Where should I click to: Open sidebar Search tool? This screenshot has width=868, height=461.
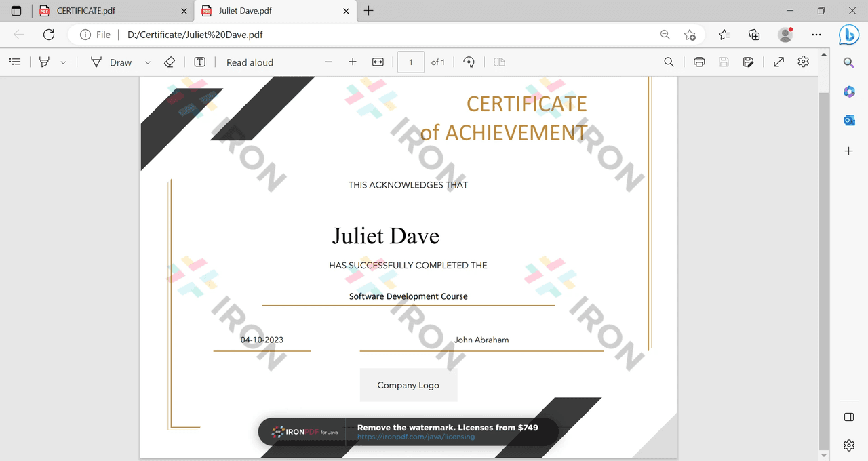pos(849,63)
